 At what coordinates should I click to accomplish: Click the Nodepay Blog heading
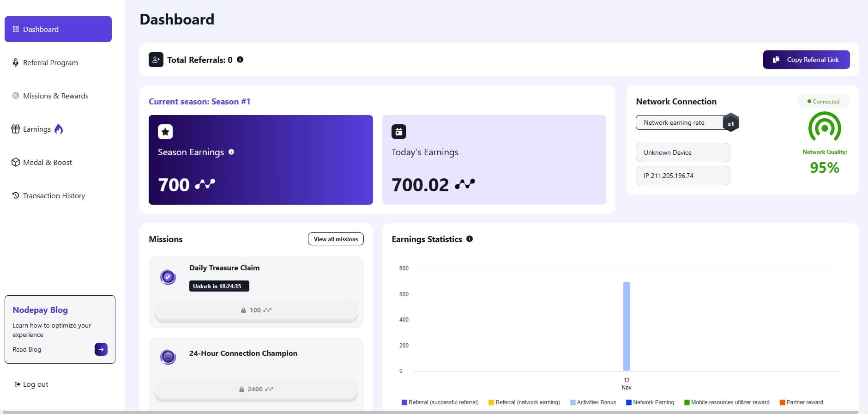[40, 310]
